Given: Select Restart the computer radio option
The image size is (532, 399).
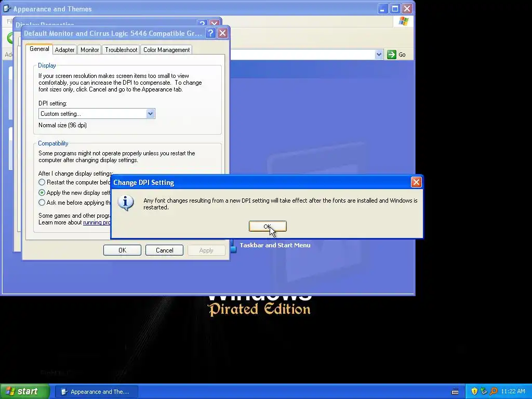Looking at the screenshot, I should point(42,182).
